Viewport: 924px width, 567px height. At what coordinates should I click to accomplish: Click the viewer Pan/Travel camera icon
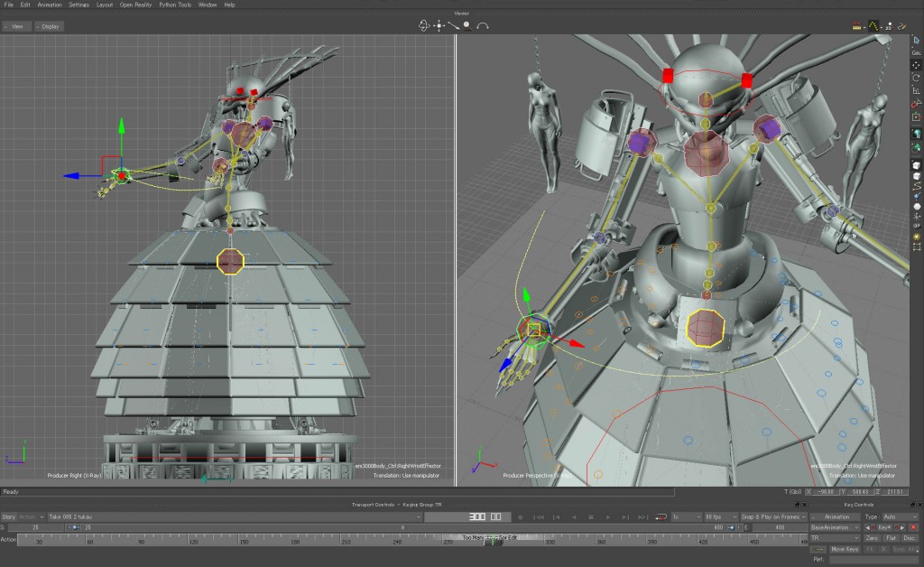[x=439, y=25]
